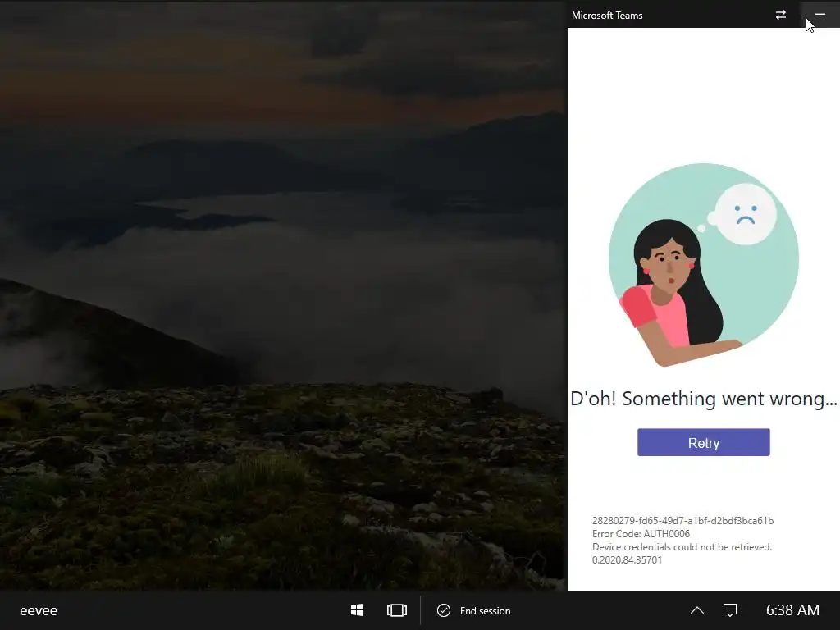Click the 'D'oh! Something went wrong' heading

(703, 399)
